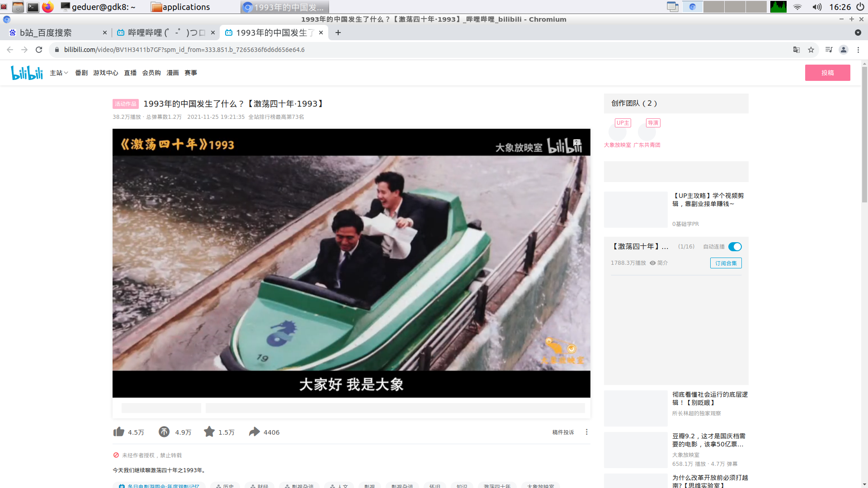Open 赛事 in navigation bar
Viewport: 868px width, 488px height.
191,73
